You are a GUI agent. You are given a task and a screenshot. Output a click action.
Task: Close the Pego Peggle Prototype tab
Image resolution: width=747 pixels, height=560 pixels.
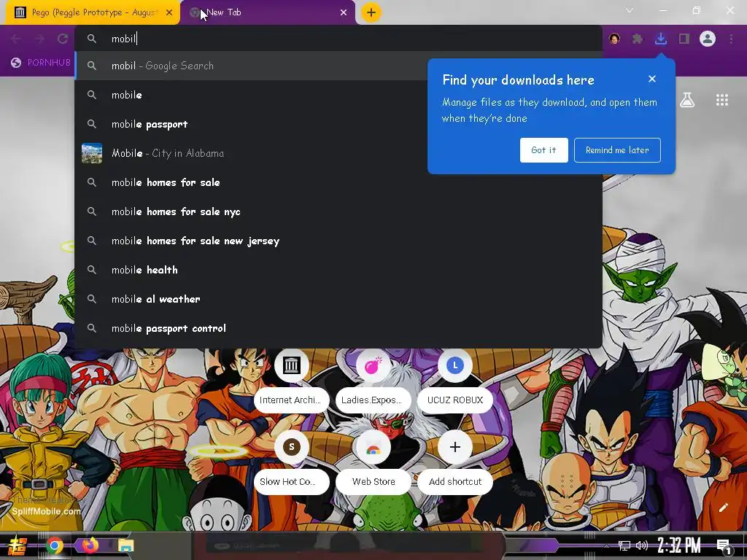169,12
